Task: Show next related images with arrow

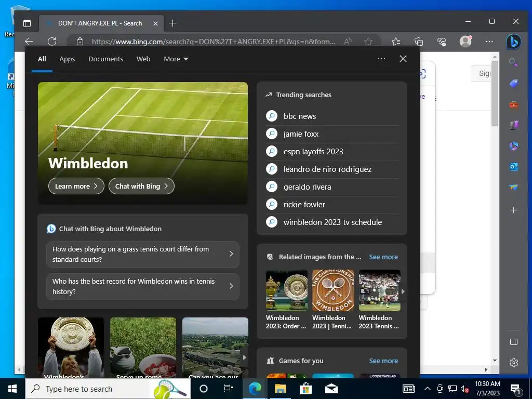Action: pyautogui.click(x=403, y=291)
